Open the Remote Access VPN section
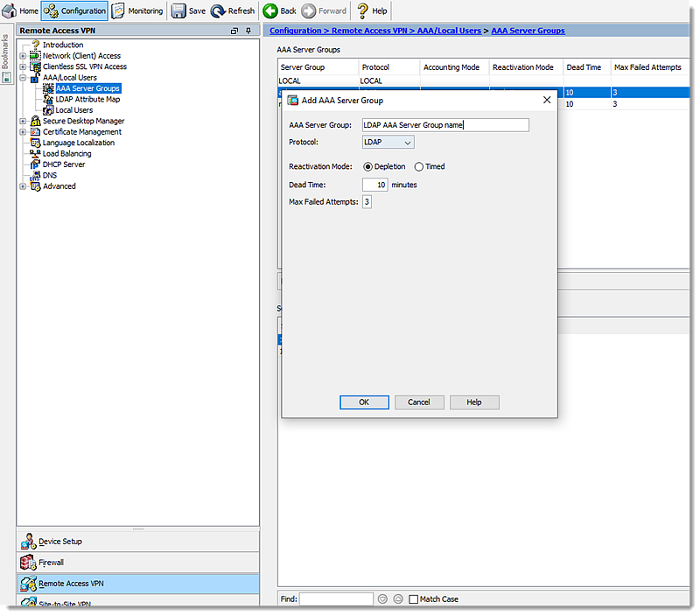 (138, 584)
